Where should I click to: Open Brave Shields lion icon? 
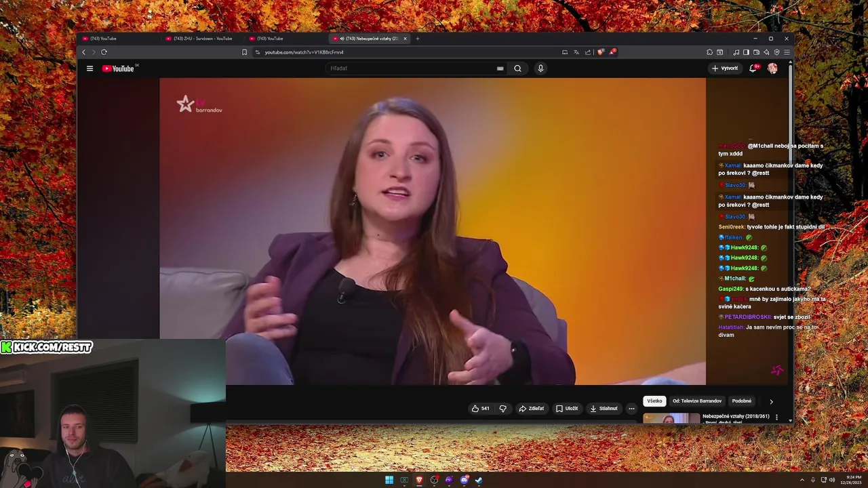(x=601, y=52)
